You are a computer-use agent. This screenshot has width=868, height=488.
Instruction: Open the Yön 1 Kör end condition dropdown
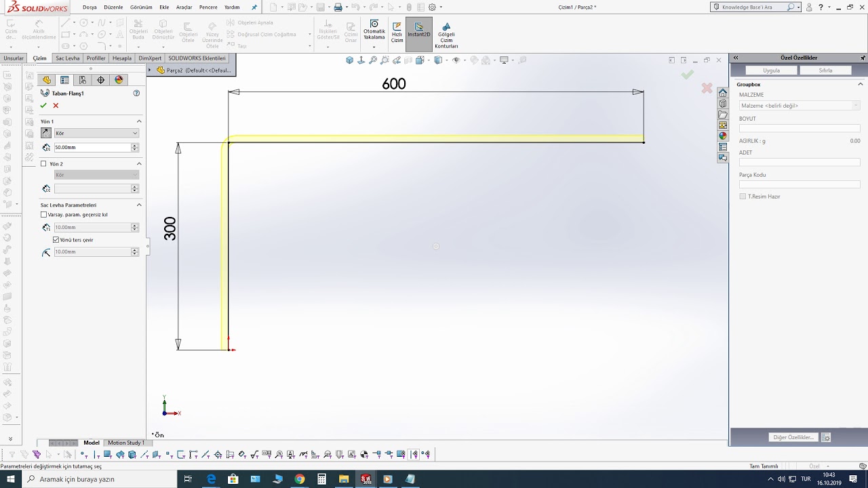[96, 134]
